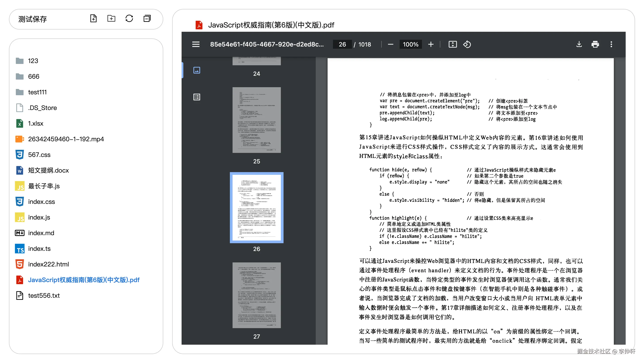644x363 pixels.
Task: Rotate the PDF counterclockwise
Action: point(467,44)
